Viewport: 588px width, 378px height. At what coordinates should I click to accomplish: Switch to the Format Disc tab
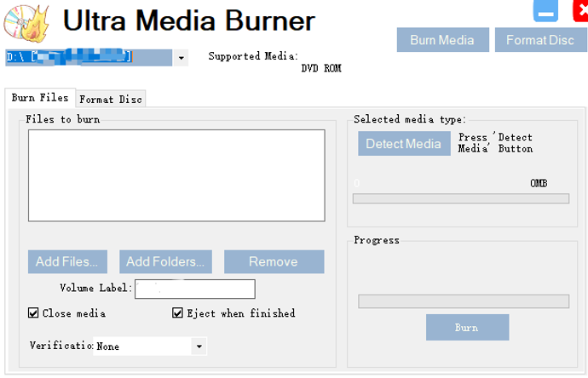[x=111, y=100]
